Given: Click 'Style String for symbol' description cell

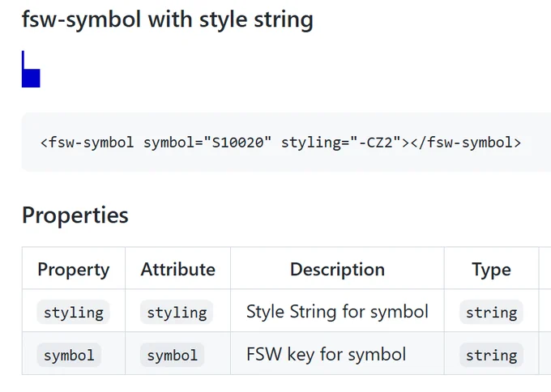Looking at the screenshot, I should pos(337,311).
